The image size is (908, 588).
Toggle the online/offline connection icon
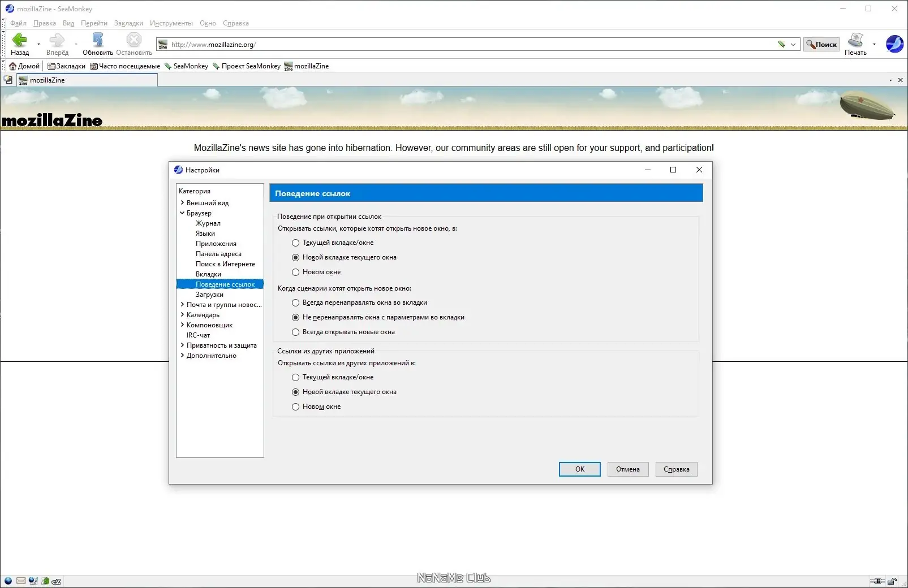click(x=877, y=581)
